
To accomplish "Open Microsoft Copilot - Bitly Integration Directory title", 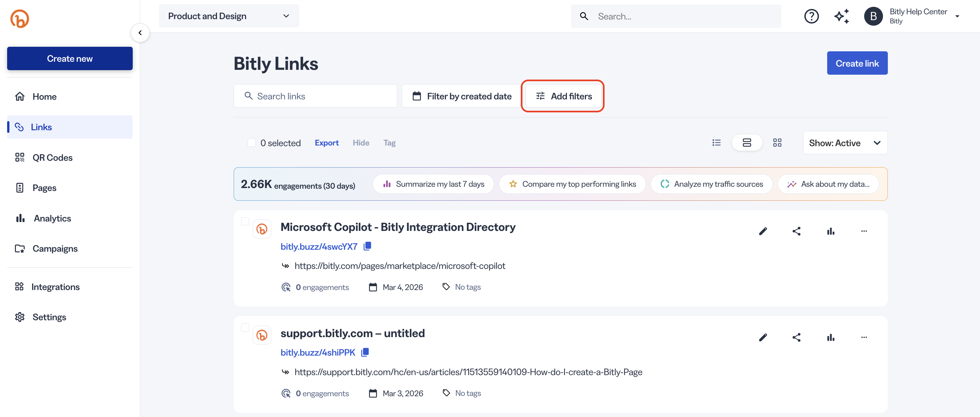I will coord(398,227).
